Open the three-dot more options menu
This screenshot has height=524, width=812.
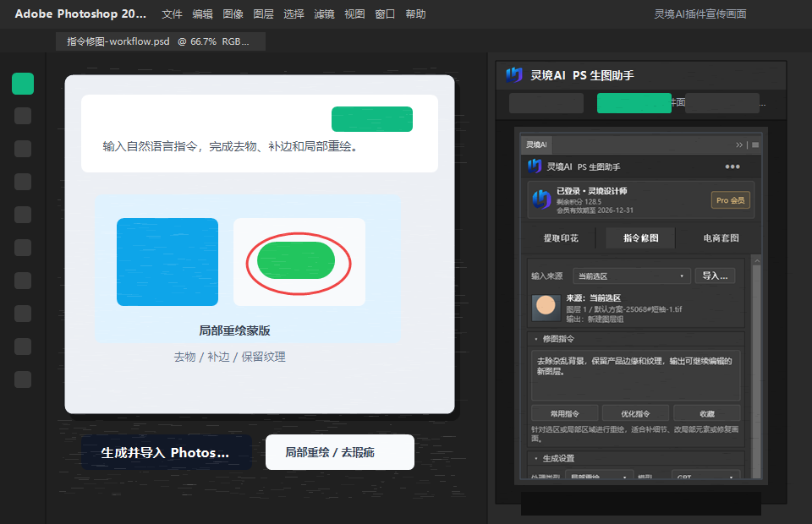click(732, 166)
